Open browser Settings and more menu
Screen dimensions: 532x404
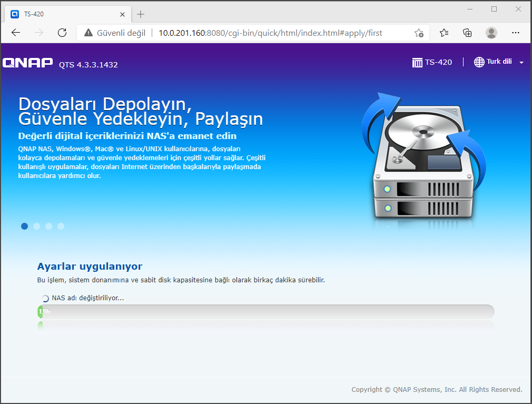point(515,33)
